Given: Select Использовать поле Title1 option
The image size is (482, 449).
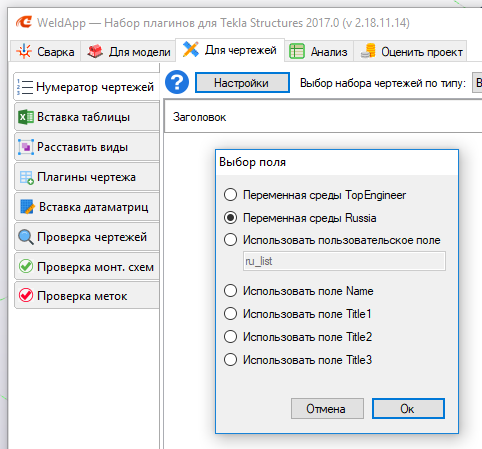Looking at the screenshot, I should click(x=230, y=314).
